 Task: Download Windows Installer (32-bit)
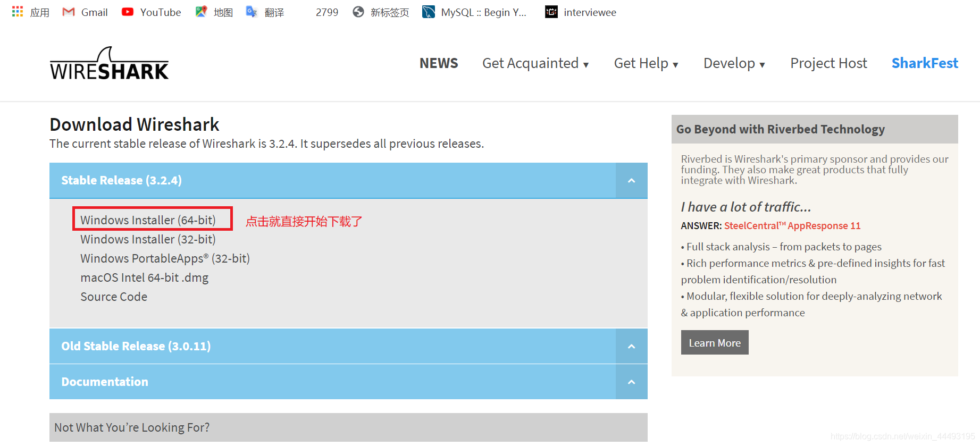[x=148, y=239]
